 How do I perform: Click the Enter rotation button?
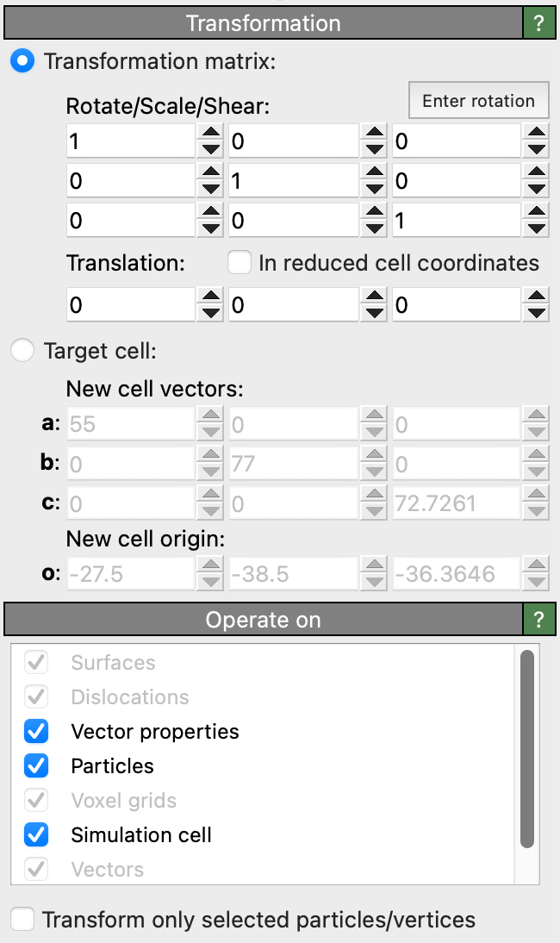478,101
